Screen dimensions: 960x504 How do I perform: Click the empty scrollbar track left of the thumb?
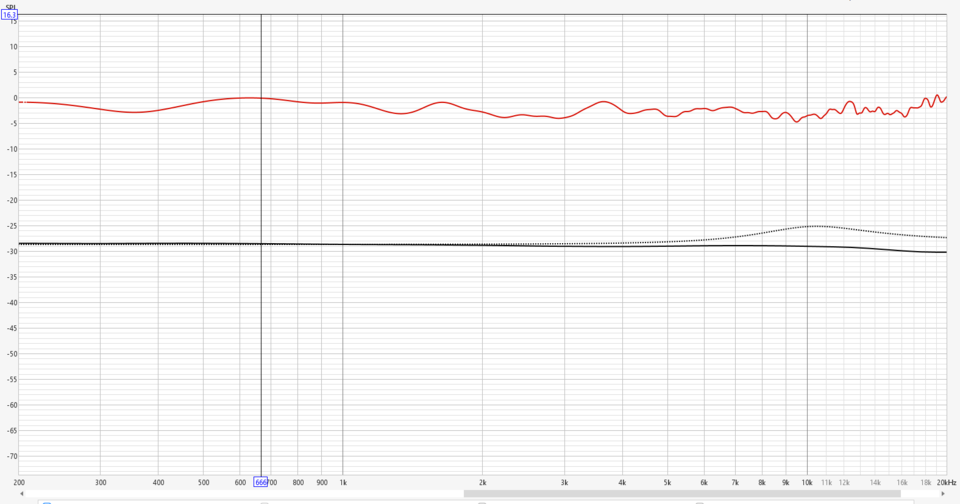245,494
